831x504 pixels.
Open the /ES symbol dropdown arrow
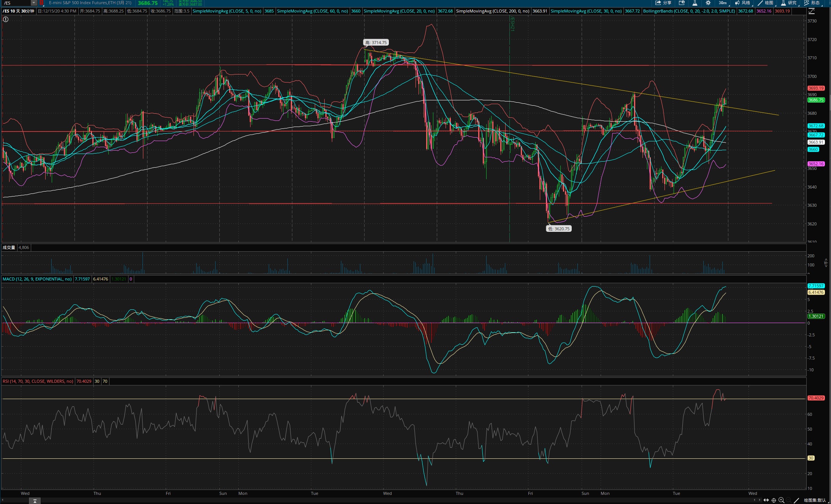33,3
